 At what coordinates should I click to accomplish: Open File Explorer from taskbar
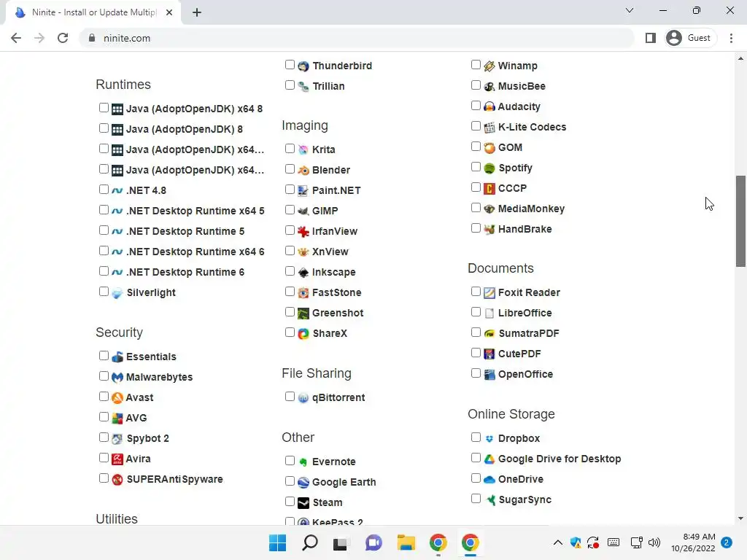pos(406,542)
